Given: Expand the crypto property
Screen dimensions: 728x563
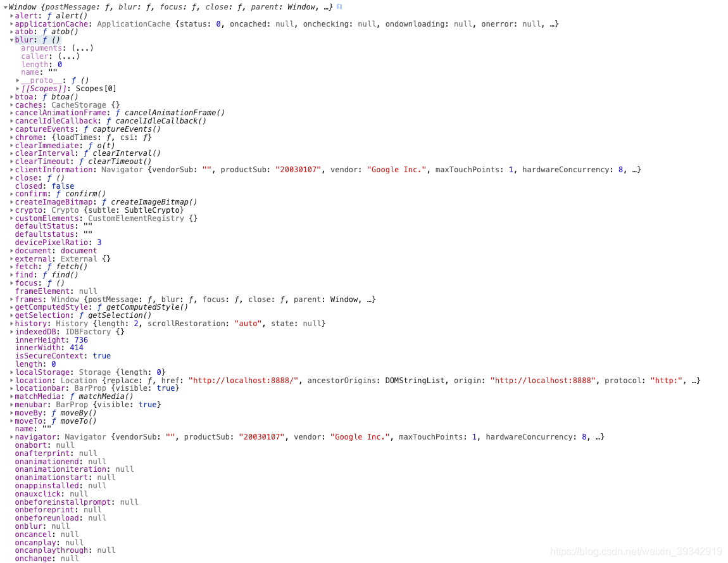Looking at the screenshot, I should tap(11, 210).
